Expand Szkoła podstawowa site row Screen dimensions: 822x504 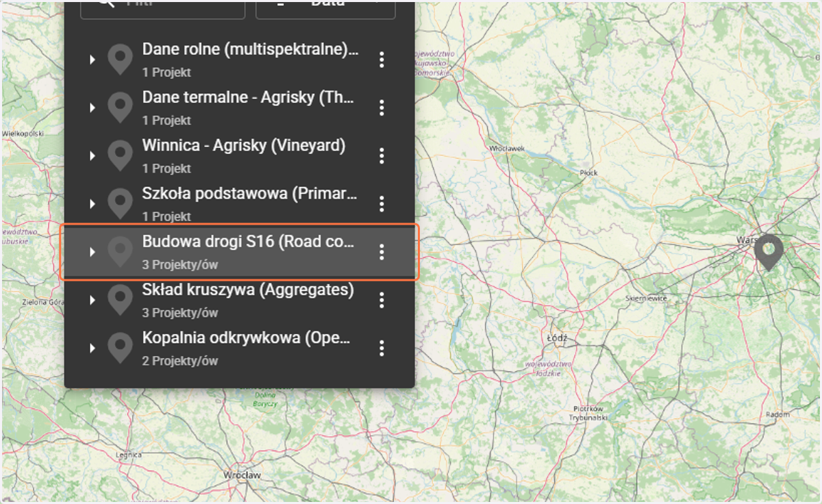[92, 204]
